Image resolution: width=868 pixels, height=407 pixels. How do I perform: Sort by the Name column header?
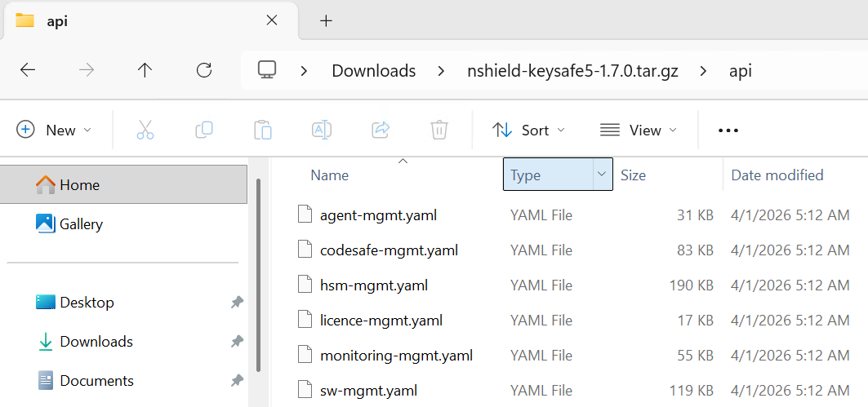[329, 175]
